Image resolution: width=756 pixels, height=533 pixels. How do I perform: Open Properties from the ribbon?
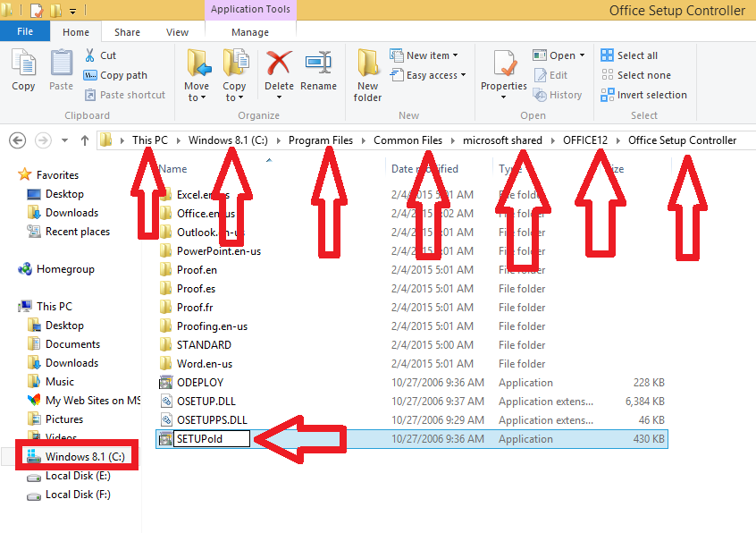pyautogui.click(x=504, y=65)
